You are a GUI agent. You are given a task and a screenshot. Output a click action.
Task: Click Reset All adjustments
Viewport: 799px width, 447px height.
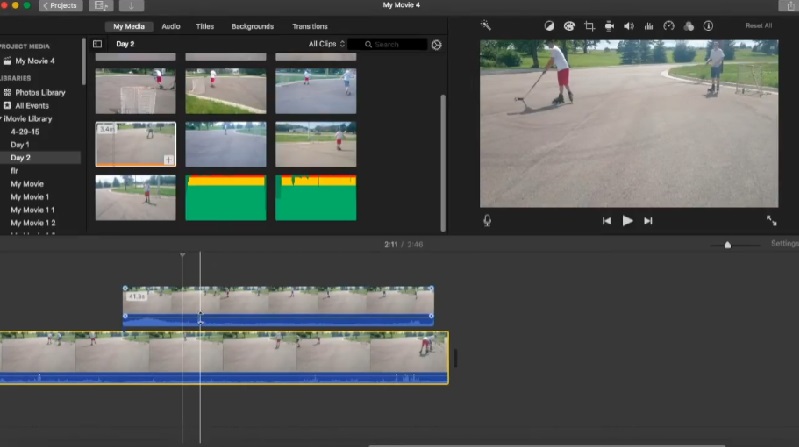758,25
